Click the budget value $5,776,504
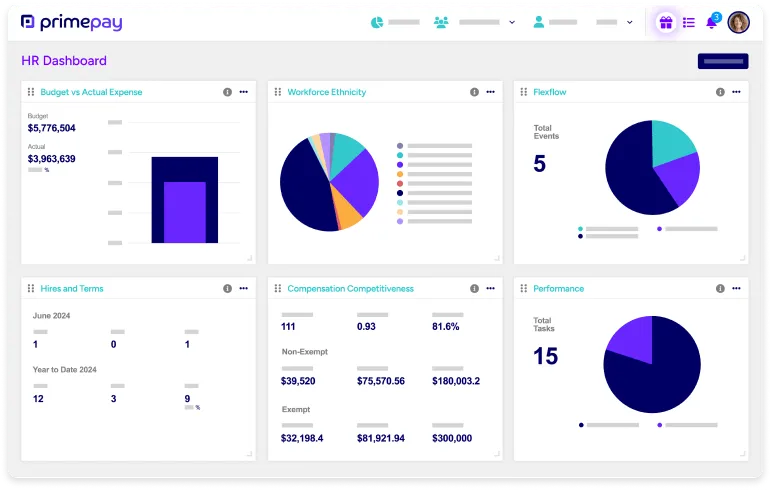 pyautogui.click(x=52, y=128)
